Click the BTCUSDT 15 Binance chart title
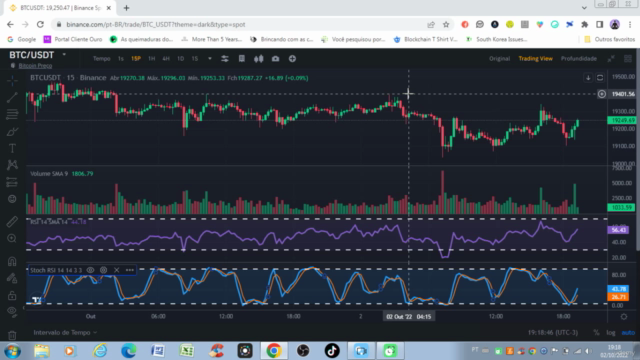The width and height of the screenshot is (640, 360). click(68, 78)
